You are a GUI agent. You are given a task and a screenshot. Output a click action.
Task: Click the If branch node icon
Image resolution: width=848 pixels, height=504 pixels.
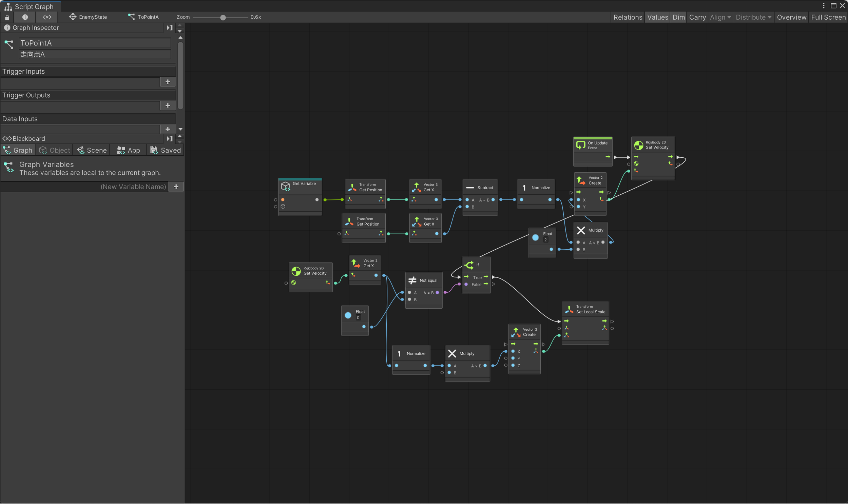469,265
